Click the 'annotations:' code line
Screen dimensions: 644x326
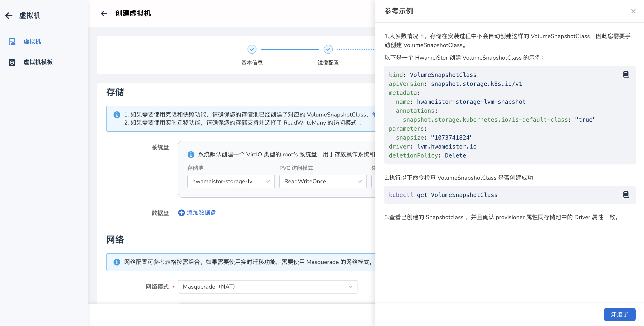(x=416, y=111)
